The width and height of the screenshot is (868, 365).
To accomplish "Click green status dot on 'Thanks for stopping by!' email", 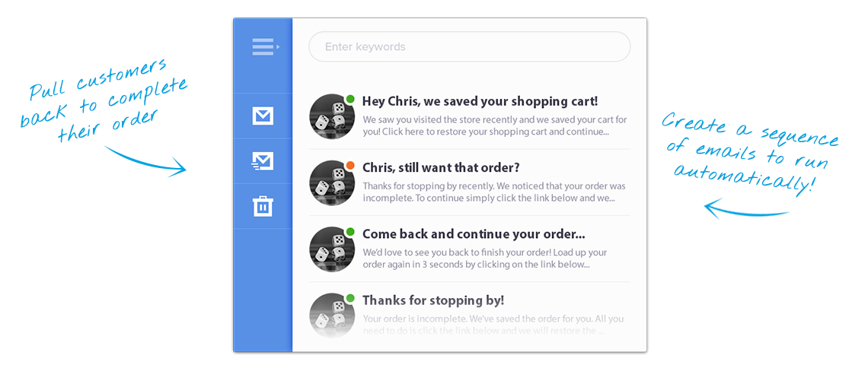I will [350, 298].
